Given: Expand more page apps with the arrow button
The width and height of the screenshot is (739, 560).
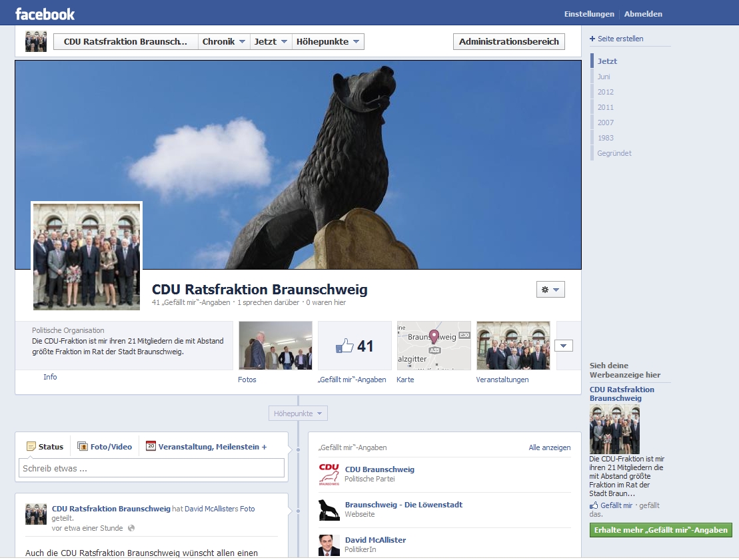Looking at the screenshot, I should (x=563, y=346).
